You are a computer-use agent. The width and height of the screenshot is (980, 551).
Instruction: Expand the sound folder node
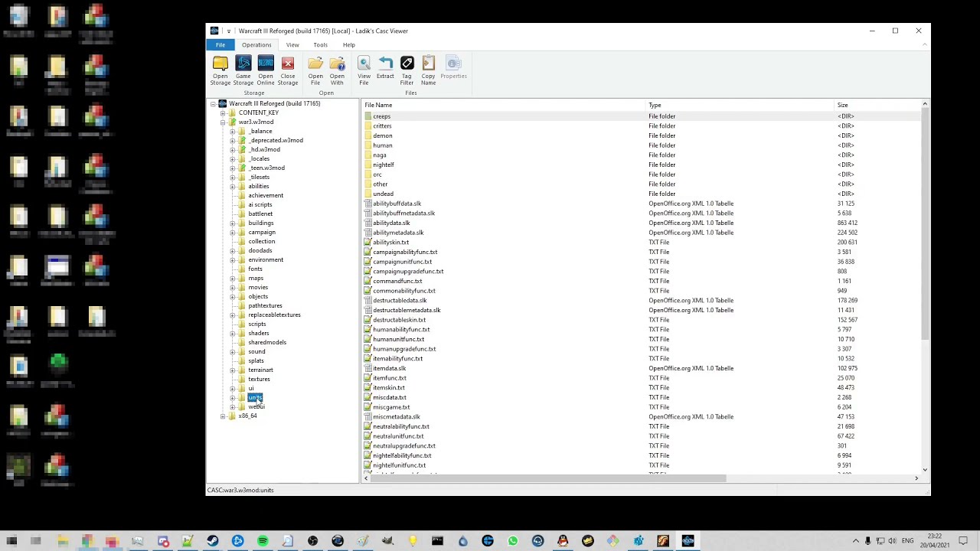coord(232,351)
